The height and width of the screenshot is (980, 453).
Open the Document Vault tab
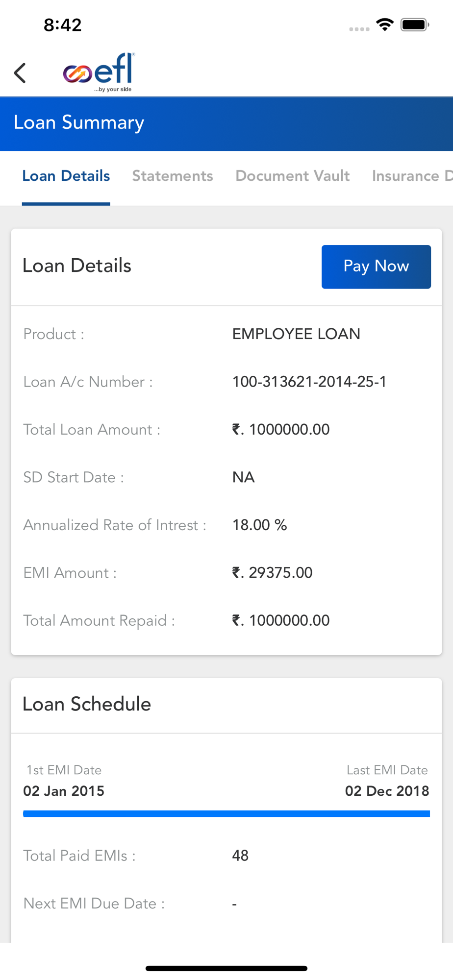[x=293, y=176]
